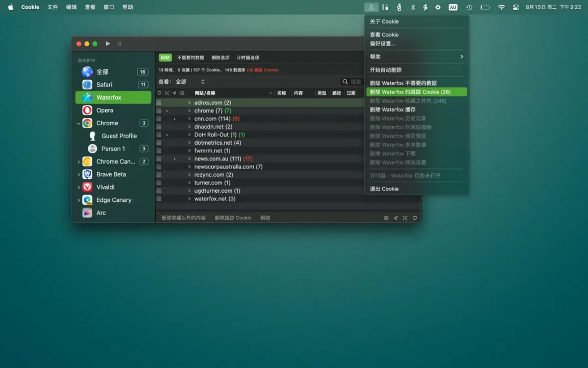
Task: Expand the ugdturner.com row
Action: point(189,191)
